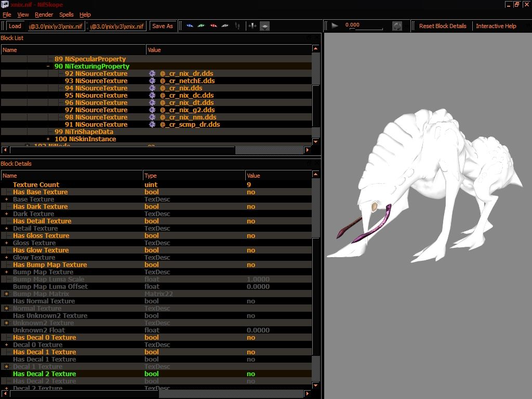The width and height of the screenshot is (532, 399).
Task: Open the View menu
Action: 23,15
